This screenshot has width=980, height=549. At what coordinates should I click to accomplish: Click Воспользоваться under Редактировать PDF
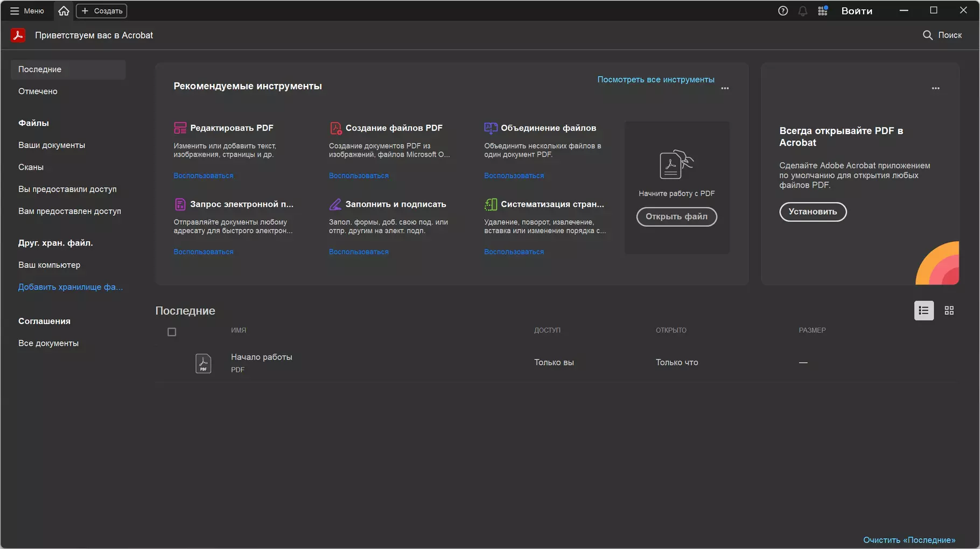[203, 176]
